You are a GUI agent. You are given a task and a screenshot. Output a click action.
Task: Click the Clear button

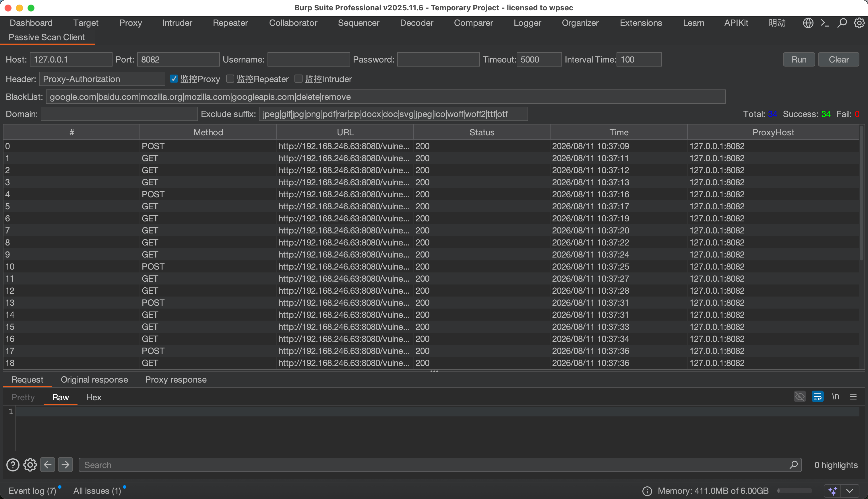(838, 59)
